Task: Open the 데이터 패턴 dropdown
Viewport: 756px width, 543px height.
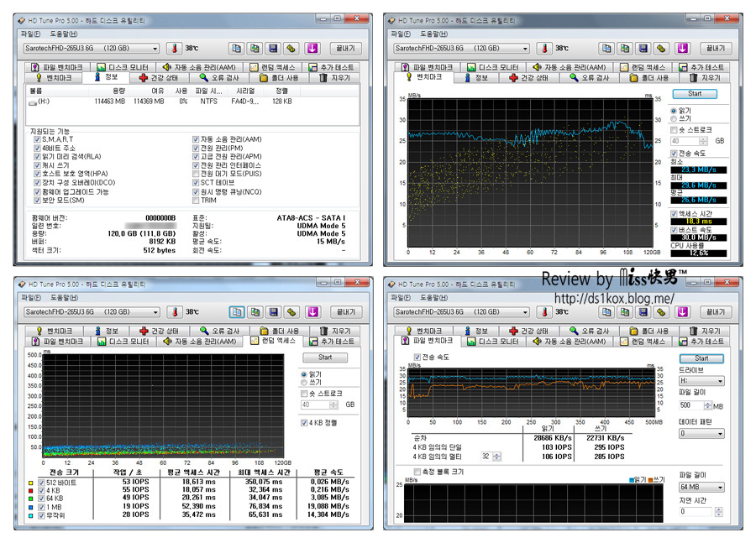Action: [x=701, y=434]
